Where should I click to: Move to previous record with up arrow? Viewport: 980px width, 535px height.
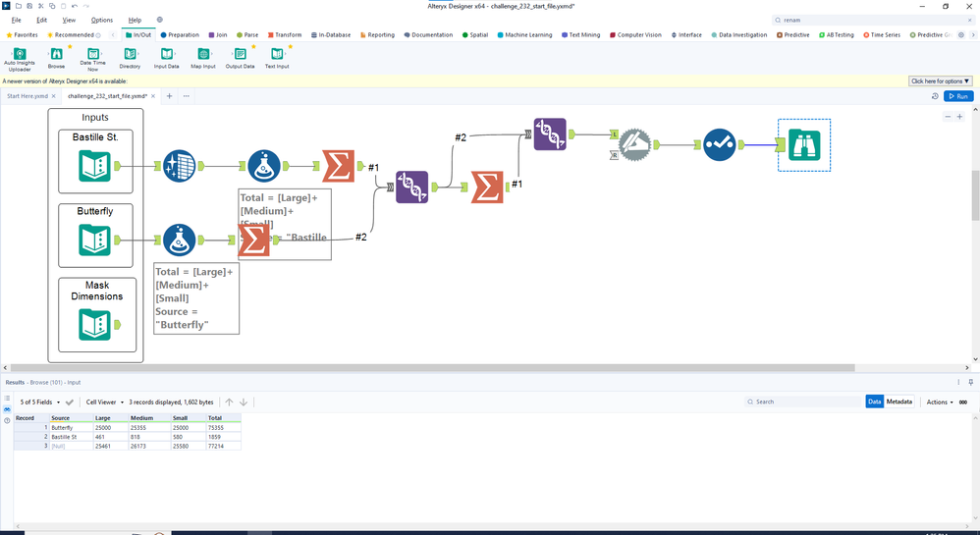[x=230, y=401]
